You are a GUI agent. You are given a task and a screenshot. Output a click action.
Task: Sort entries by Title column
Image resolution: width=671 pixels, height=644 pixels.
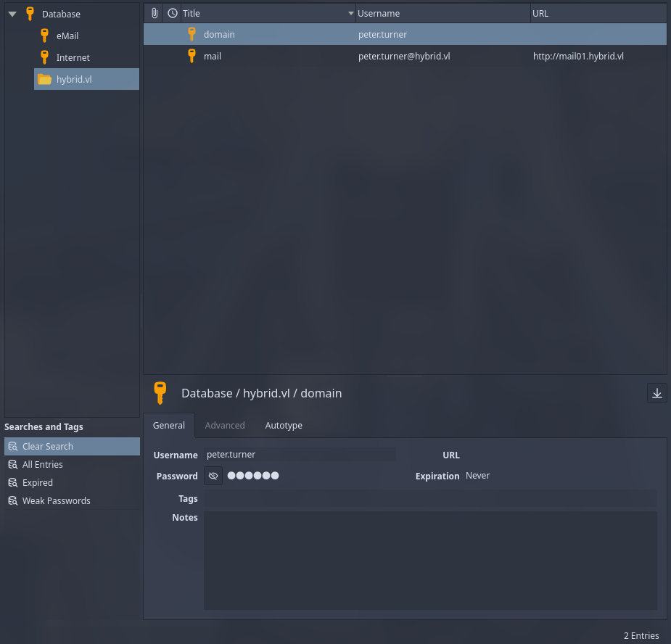(x=261, y=13)
